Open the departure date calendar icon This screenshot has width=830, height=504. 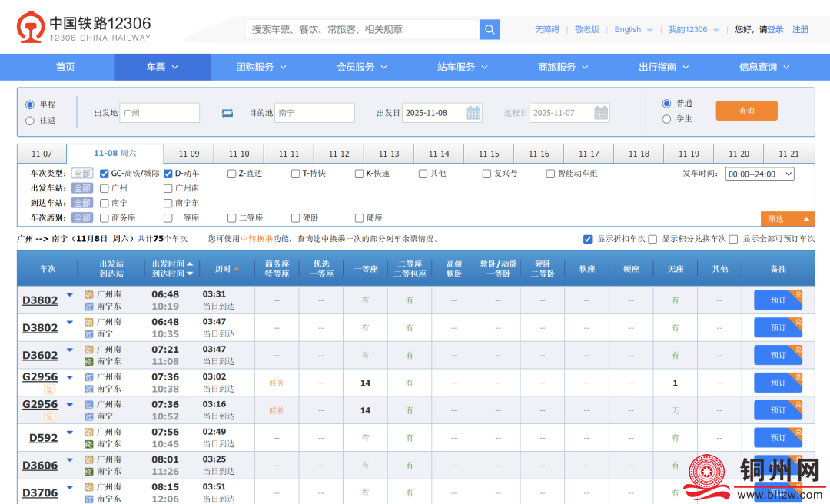tap(474, 113)
